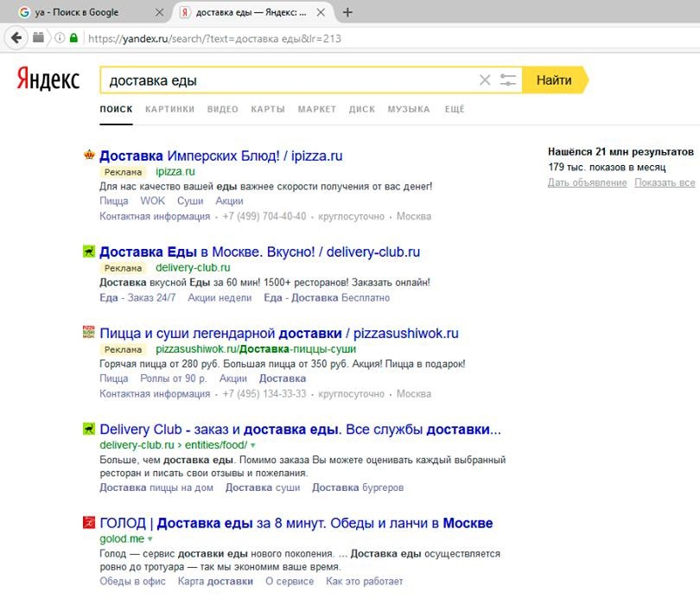Select the Поиск search tab
This screenshot has height=599, width=700.
116,110
